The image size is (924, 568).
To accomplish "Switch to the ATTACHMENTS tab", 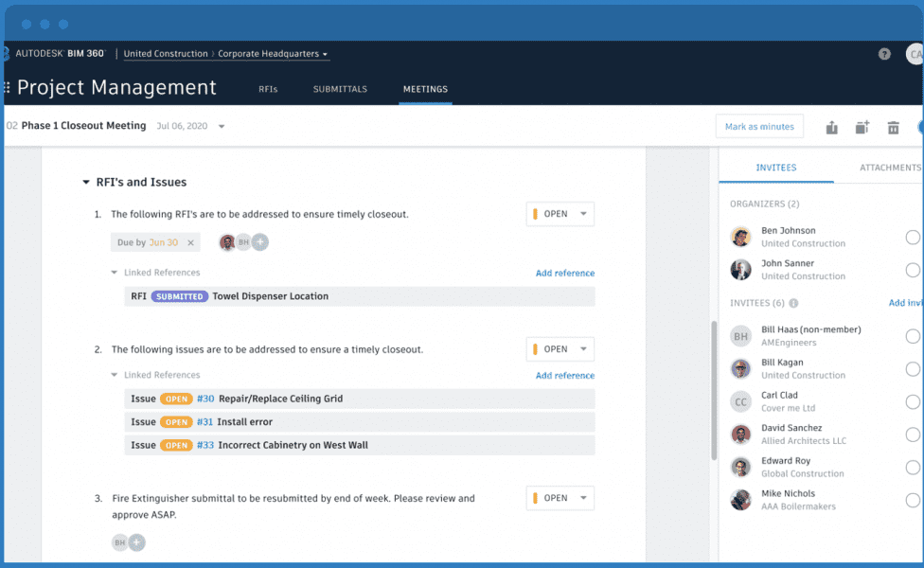I will click(888, 168).
